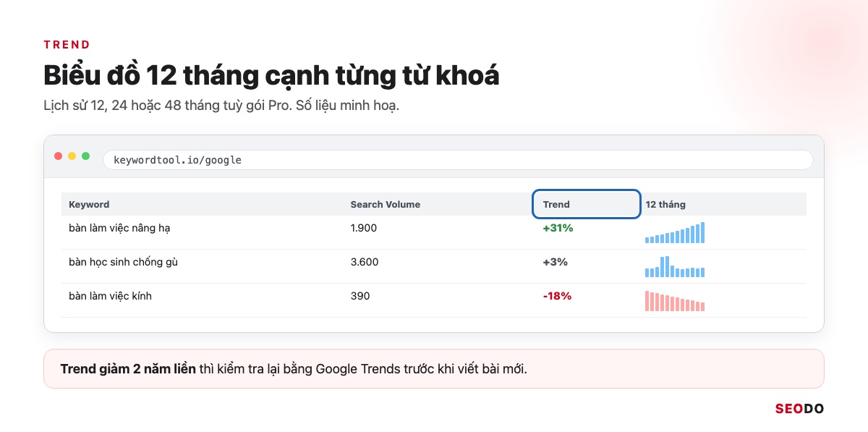Click search volume 1.900
This screenshot has height=432, width=868.
(364, 228)
